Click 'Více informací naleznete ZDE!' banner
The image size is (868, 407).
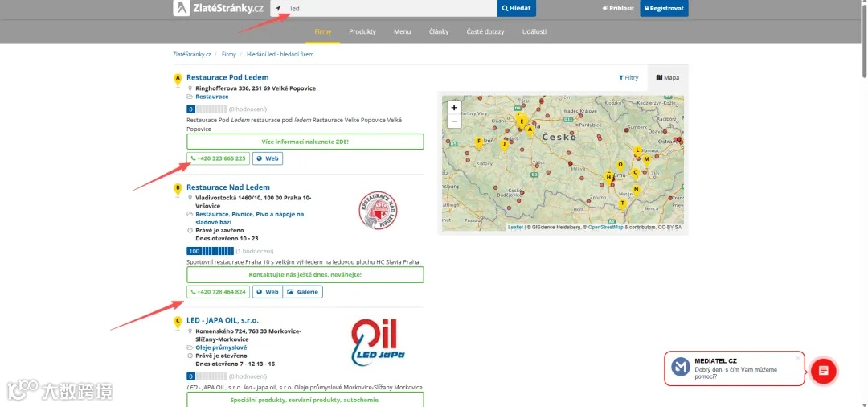pos(305,142)
